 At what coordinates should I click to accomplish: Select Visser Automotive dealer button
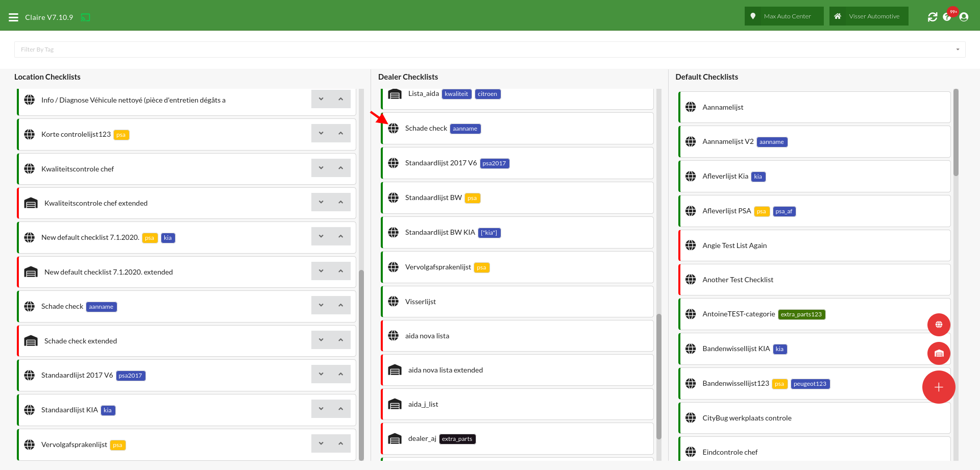click(868, 16)
